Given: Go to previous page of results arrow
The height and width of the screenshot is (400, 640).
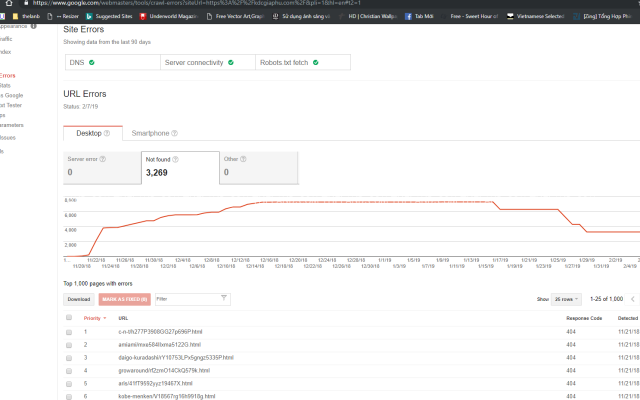Looking at the screenshot, I should point(633,299).
